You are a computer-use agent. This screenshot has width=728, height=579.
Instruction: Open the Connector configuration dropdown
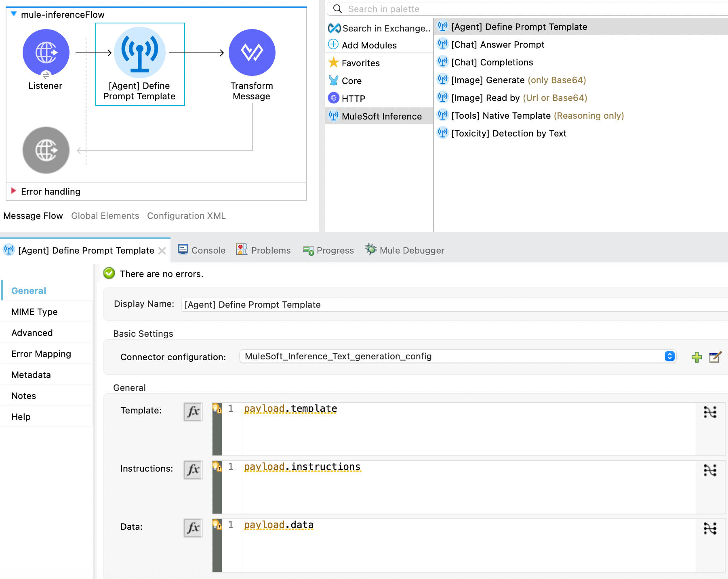[x=458, y=356]
